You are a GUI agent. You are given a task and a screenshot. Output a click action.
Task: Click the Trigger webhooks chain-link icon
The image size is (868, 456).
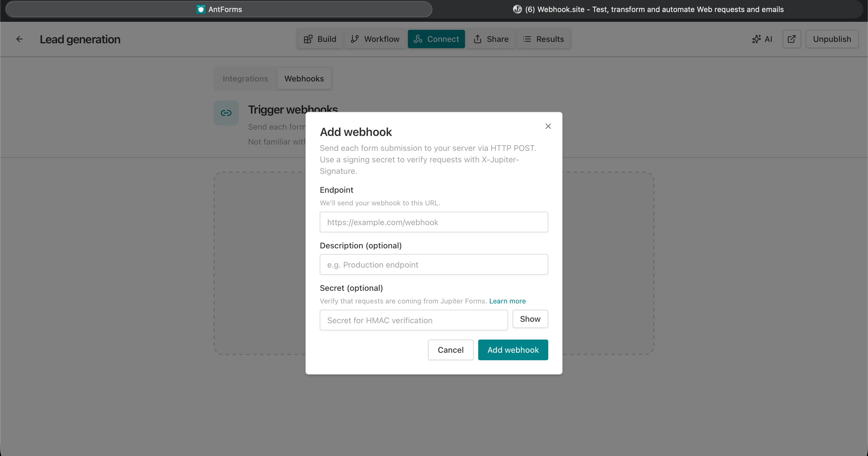[x=226, y=113]
